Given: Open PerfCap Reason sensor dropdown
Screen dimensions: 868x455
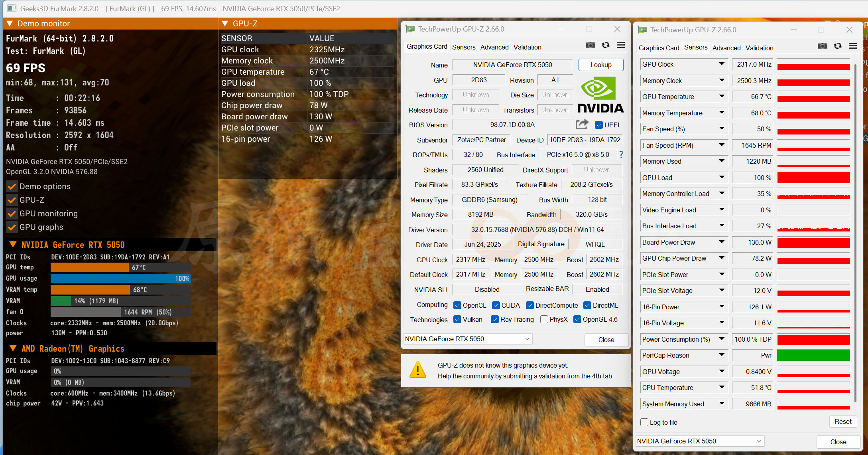Looking at the screenshot, I should click(x=722, y=355).
